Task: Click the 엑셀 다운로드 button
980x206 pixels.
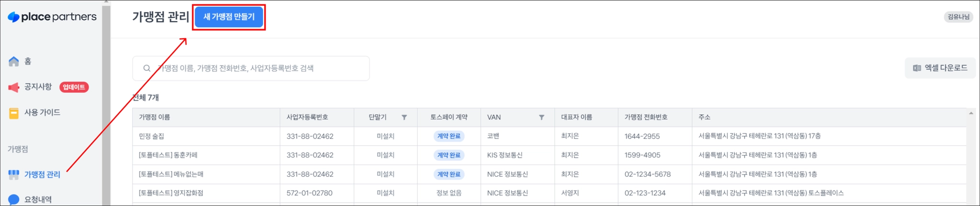Action: (x=940, y=68)
